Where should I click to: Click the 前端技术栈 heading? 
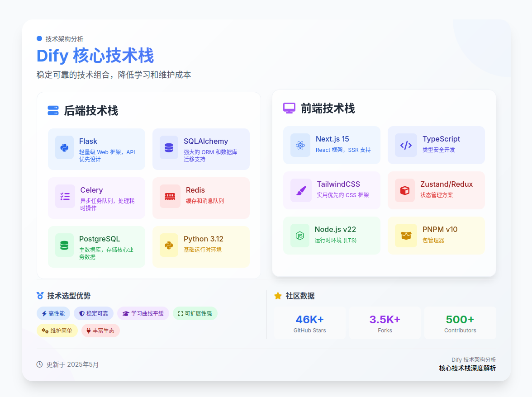328,109
